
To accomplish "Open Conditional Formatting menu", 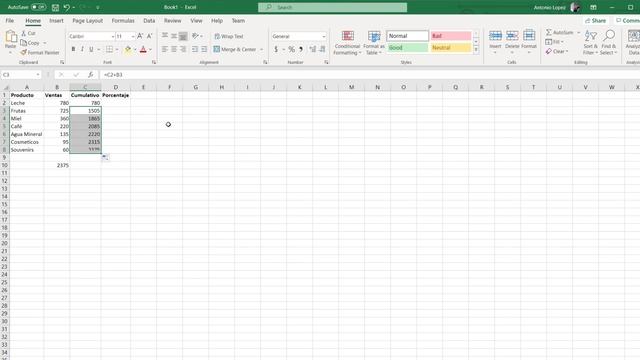I will click(x=347, y=43).
